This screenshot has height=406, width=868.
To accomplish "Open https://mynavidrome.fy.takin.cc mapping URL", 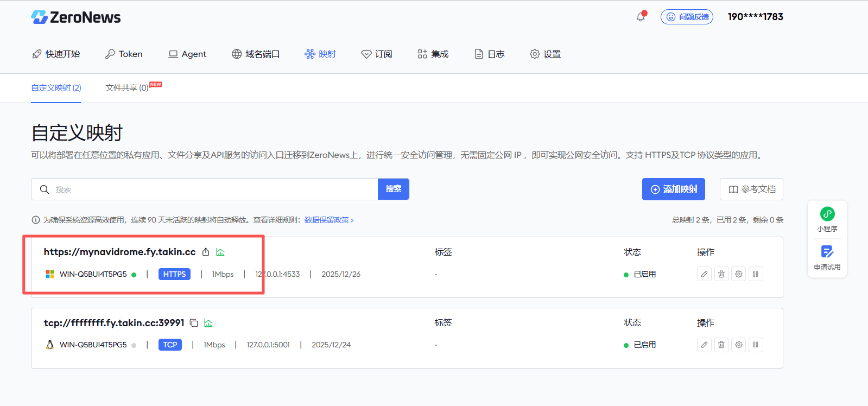I will tap(119, 252).
